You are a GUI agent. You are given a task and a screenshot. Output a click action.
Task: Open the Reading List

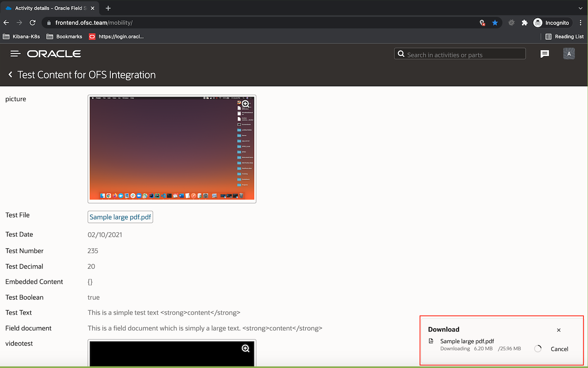tap(564, 36)
